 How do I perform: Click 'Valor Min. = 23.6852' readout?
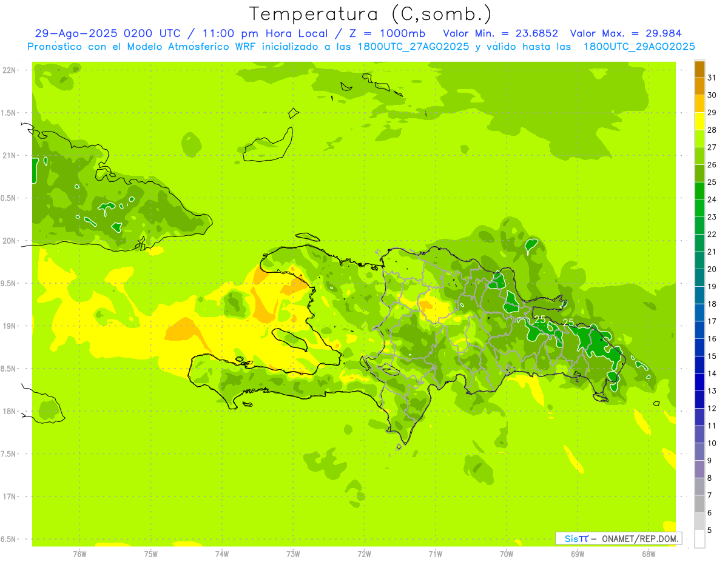pos(500,33)
